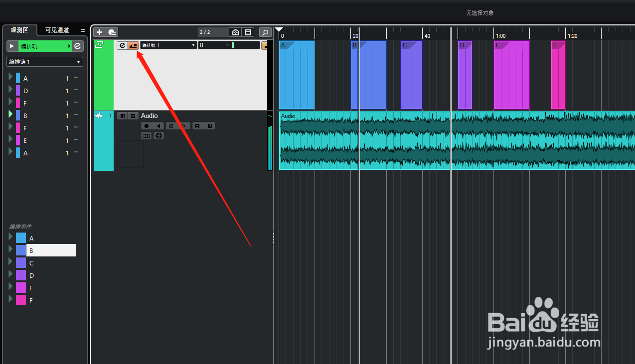Enable Read automation (R) on Audio track
This screenshot has width=635, height=364.
click(197, 126)
